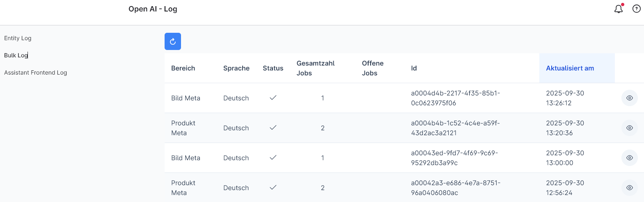The height and width of the screenshot is (202, 644).
Task: Select Bulk Log in the sidebar
Action: pyautogui.click(x=16, y=55)
